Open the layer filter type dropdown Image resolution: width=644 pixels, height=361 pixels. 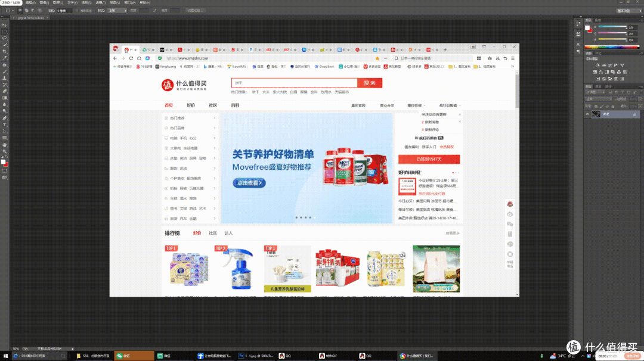596,92
